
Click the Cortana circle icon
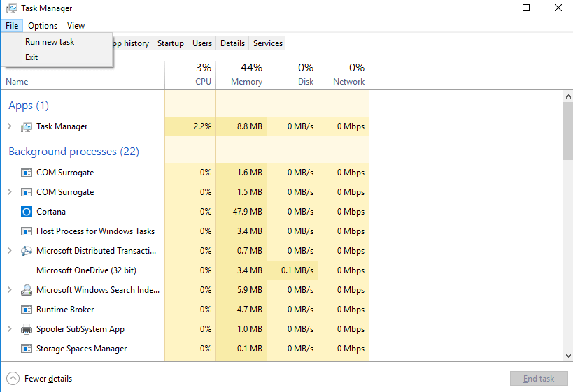click(27, 212)
